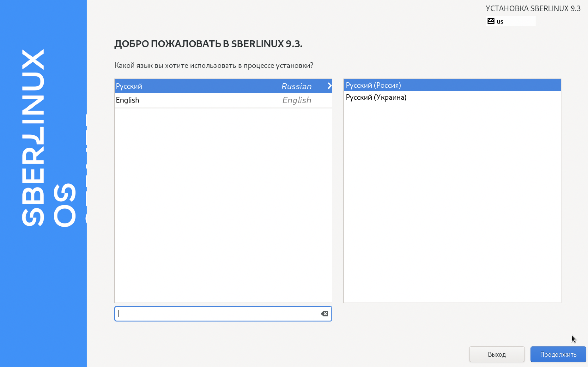
Task: Focus the language search input field
Action: pos(218,314)
